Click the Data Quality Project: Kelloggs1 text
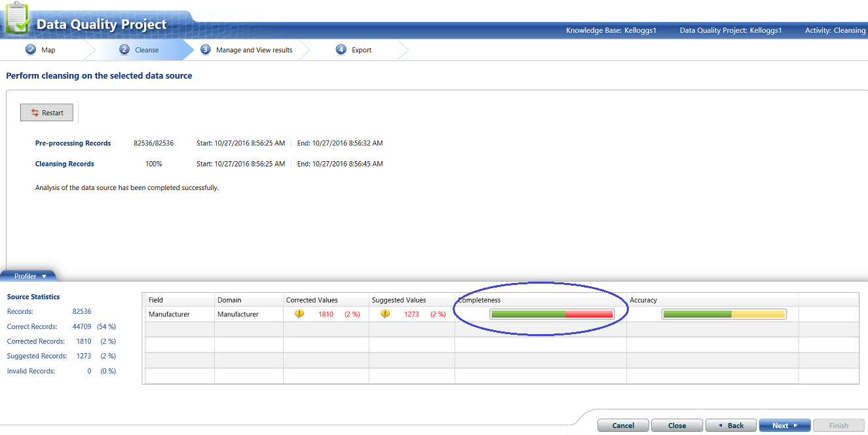This screenshot has width=868, height=435. tap(731, 30)
